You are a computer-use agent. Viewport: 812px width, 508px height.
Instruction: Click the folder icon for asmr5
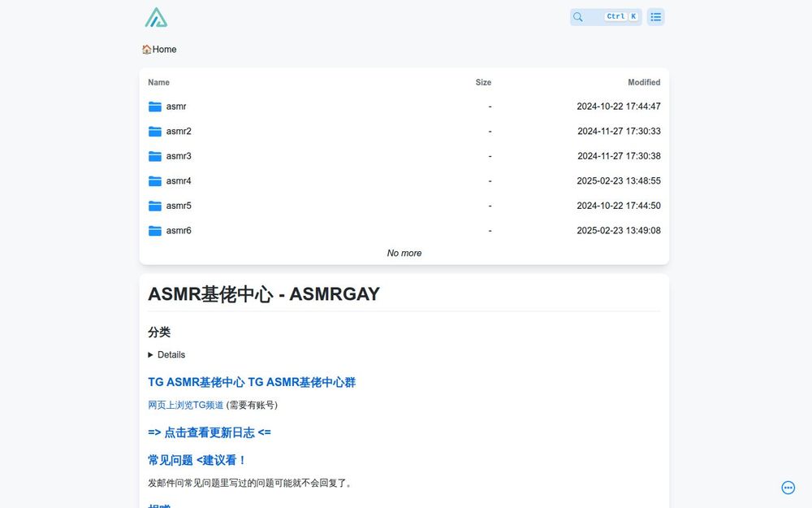[x=155, y=206]
